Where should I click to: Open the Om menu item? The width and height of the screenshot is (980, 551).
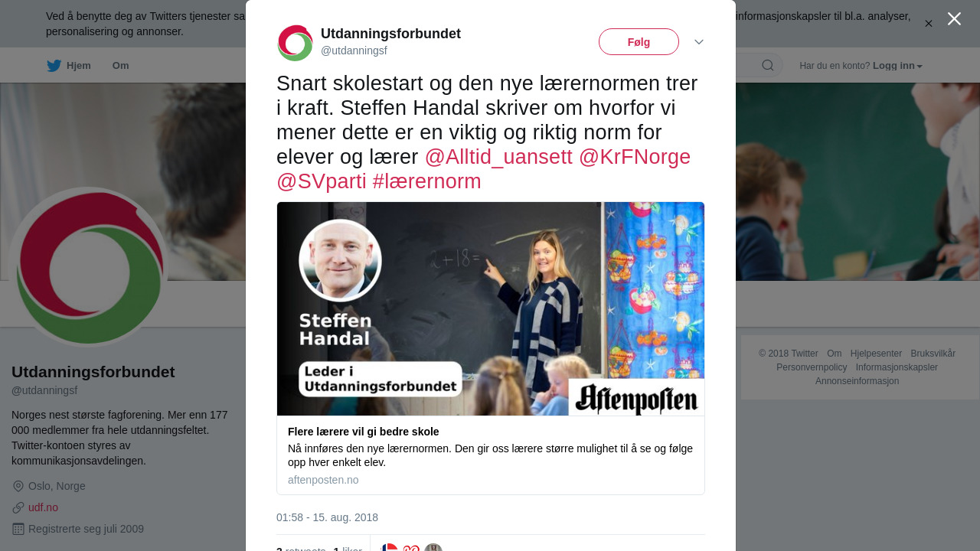point(120,66)
